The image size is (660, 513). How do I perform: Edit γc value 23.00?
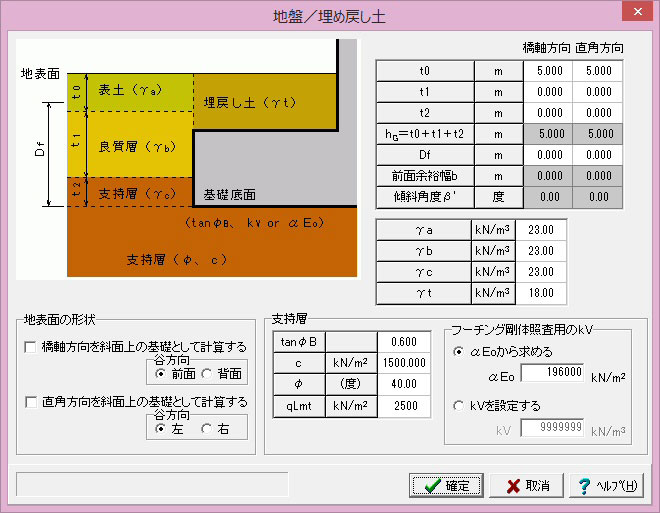point(541,272)
